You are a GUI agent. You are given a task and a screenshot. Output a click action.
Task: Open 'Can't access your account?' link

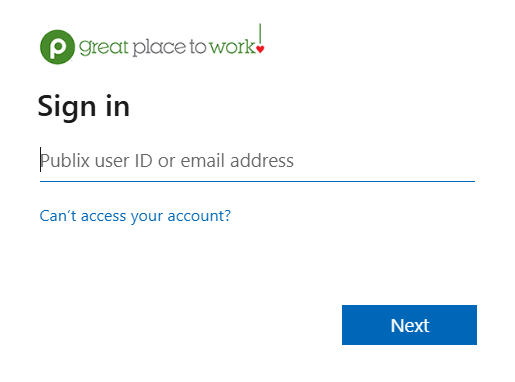pyautogui.click(x=135, y=216)
